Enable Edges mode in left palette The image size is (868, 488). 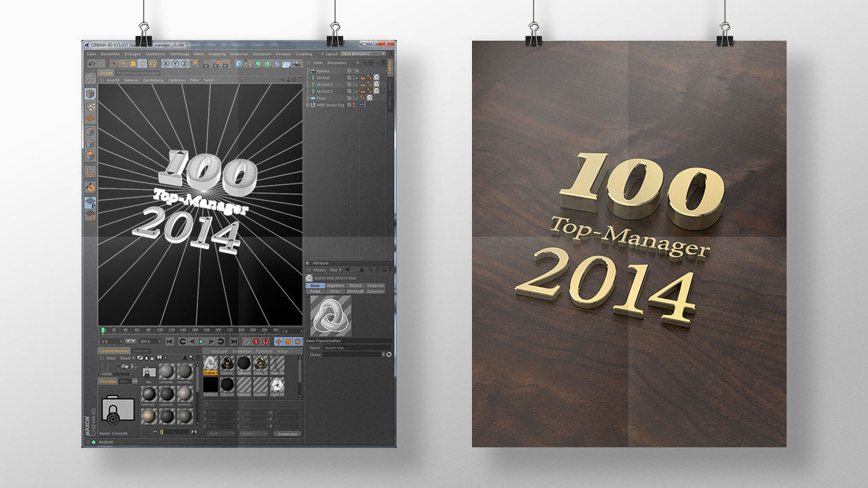(x=90, y=143)
